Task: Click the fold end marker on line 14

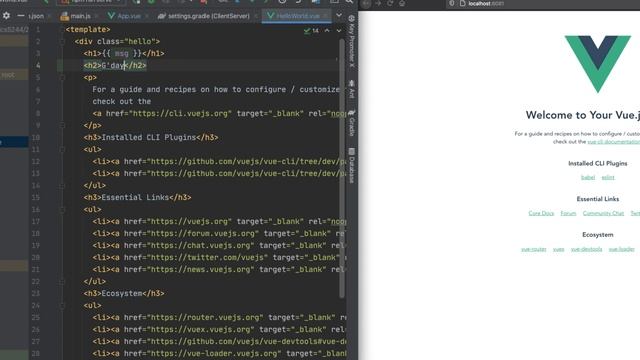Action: click(62, 185)
